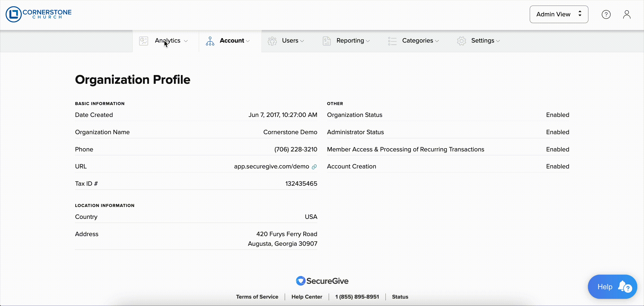Click the Users group icon
The width and height of the screenshot is (644, 306).
click(272, 41)
